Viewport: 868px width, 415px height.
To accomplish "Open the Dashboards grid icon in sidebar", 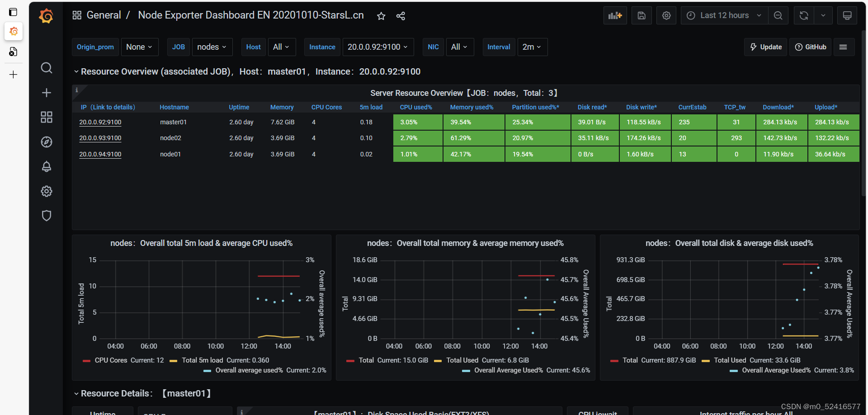I will pos(46,117).
